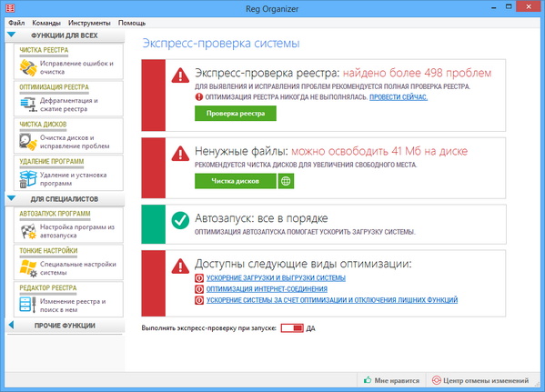Collapse the Функции для всех section arrow
Screen dimensions: 545x392
pos(12,35)
